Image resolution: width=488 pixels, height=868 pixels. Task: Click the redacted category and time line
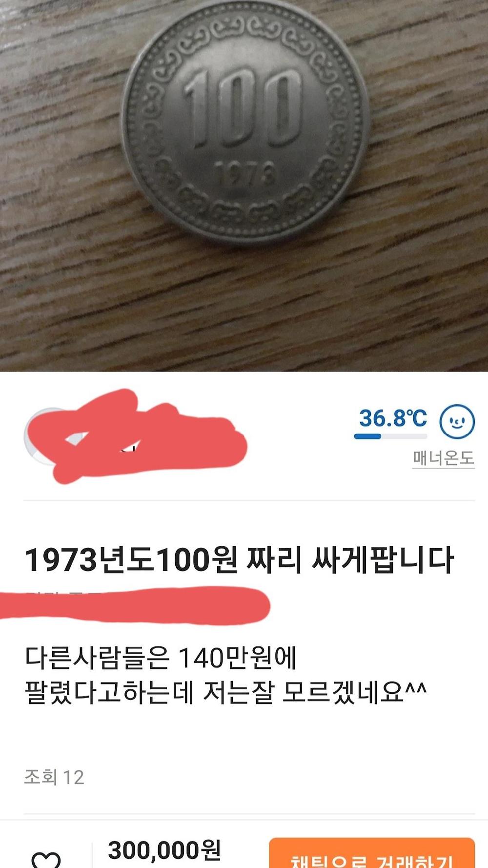pyautogui.click(x=134, y=605)
